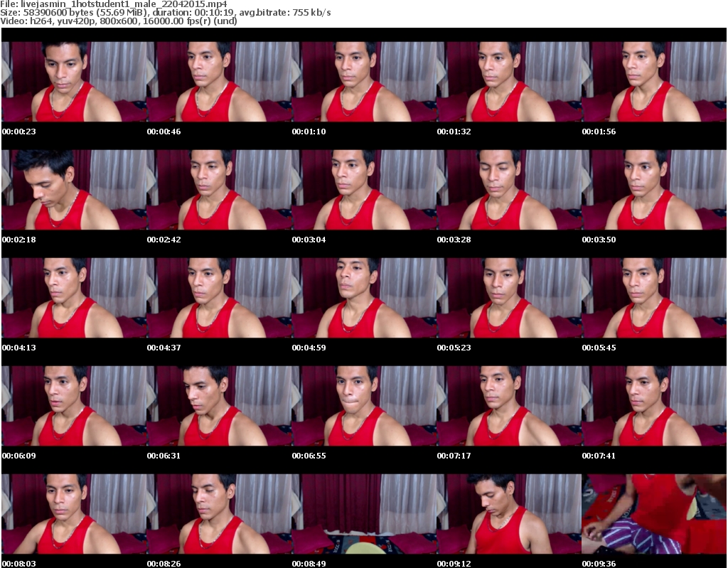The height and width of the screenshot is (568, 728).
Task: Click the 'Size: 58390600 bytes' info line
Action: pos(165,13)
